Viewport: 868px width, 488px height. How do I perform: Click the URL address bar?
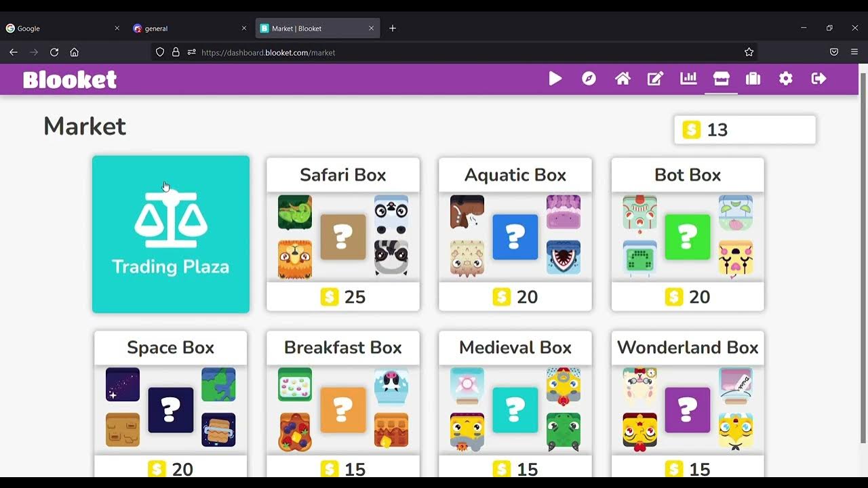click(454, 52)
